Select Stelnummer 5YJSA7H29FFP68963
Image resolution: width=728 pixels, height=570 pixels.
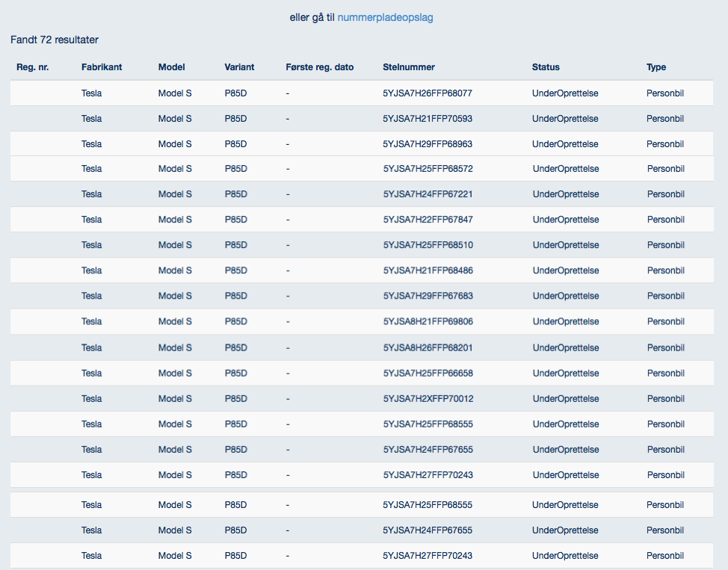428,144
